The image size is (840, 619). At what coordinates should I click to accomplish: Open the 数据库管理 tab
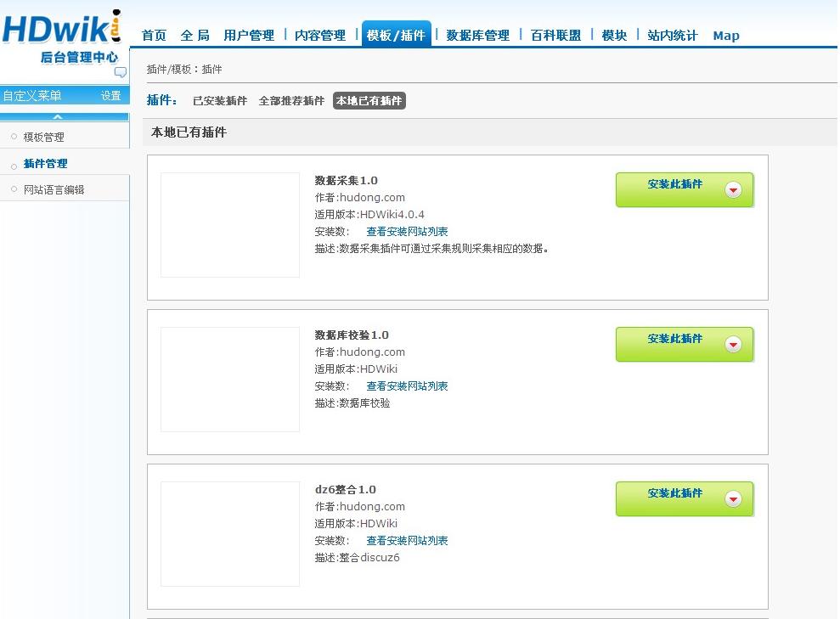pos(478,36)
